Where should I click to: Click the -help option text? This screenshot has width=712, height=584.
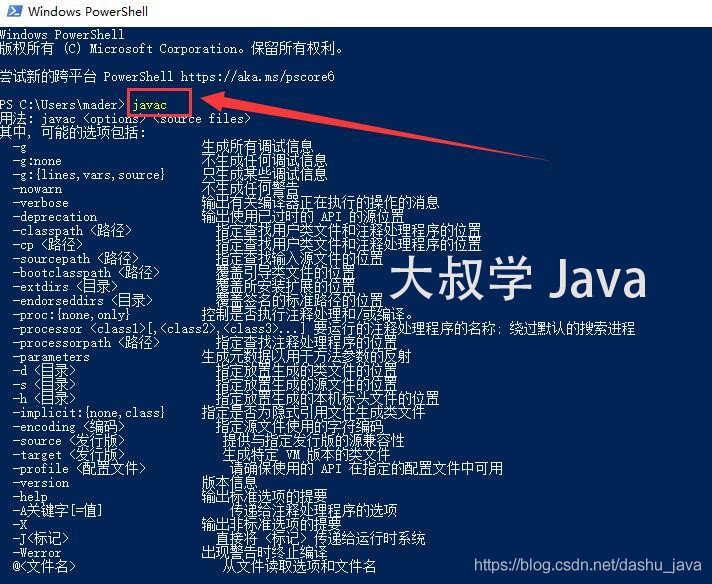(30, 496)
